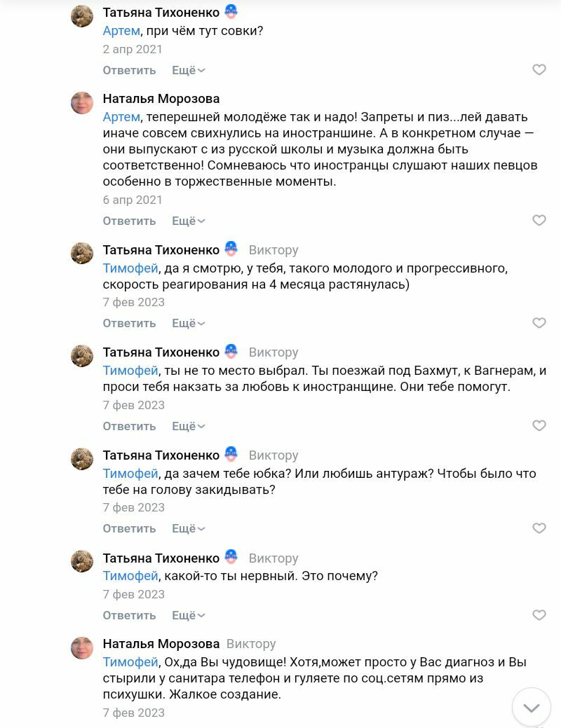Like the comment mentioning Бахмут
The height and width of the screenshot is (728, 561).
pyautogui.click(x=539, y=426)
